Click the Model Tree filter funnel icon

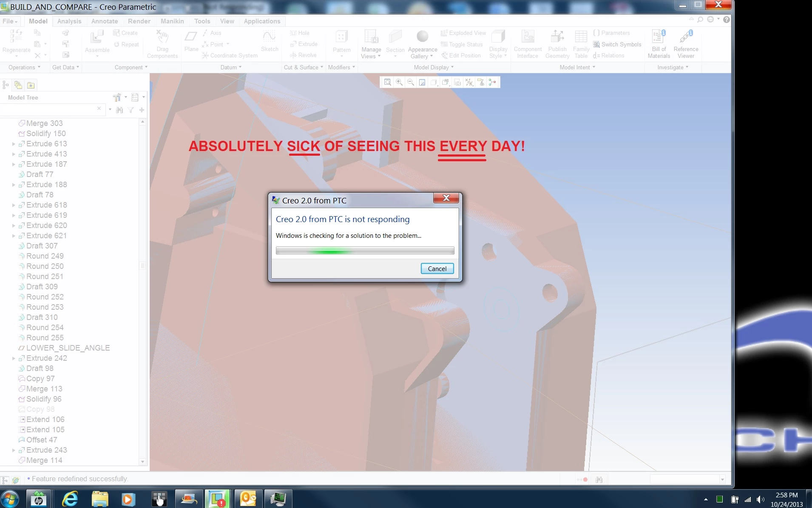pyautogui.click(x=131, y=110)
